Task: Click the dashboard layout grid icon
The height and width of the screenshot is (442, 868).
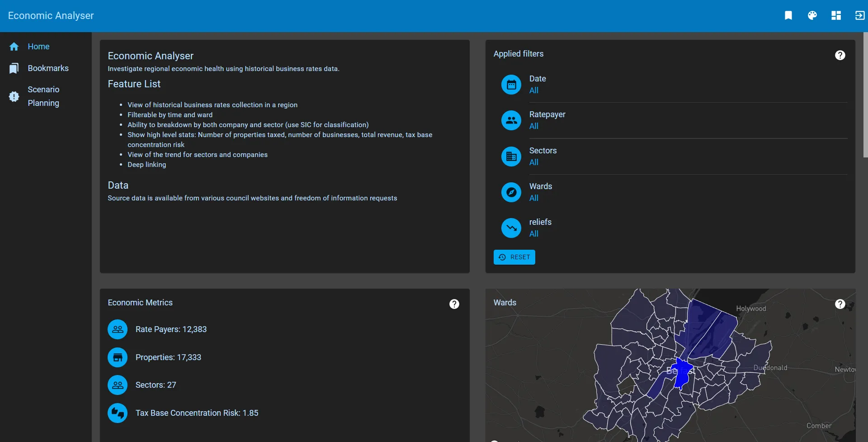Action: point(836,16)
